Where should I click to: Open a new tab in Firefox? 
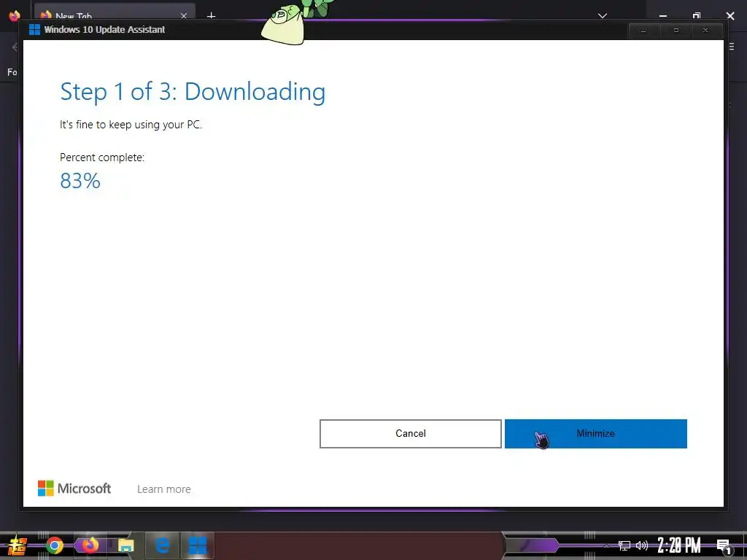click(x=211, y=16)
